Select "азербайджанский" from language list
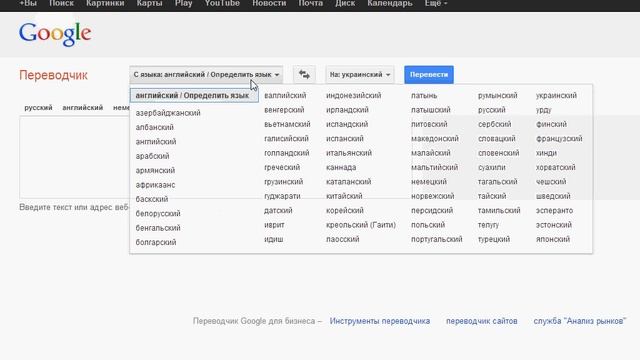Viewport: 640px width, 360px height. [x=168, y=113]
